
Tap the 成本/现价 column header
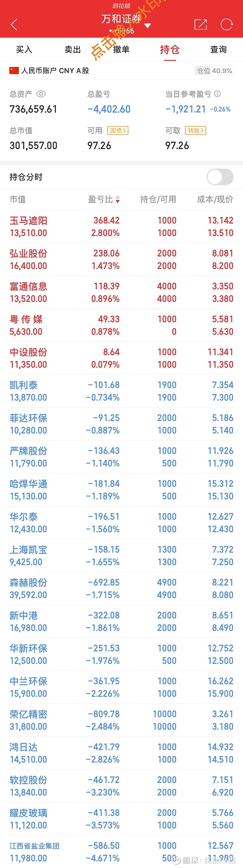pos(215,200)
